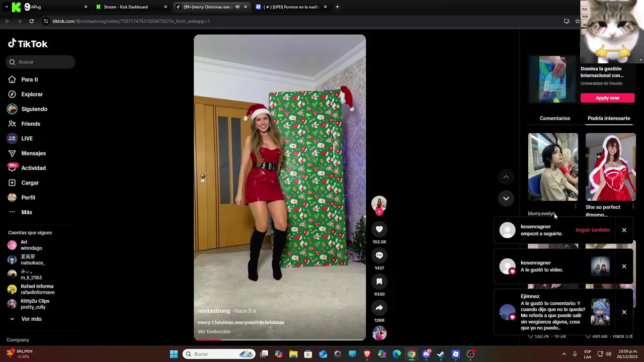Image resolution: width=644 pixels, height=362 pixels.
Task: Open the Cargar upload page
Action: tap(24, 183)
